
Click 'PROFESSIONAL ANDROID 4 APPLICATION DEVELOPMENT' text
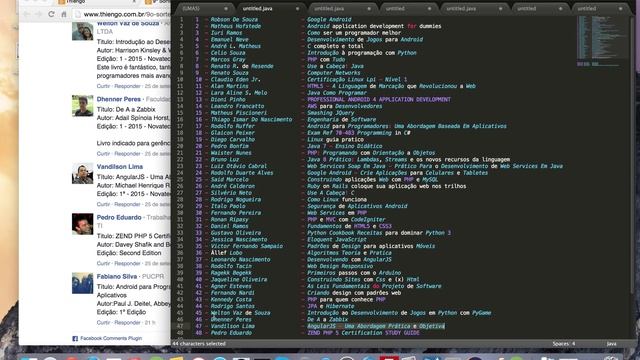pyautogui.click(x=379, y=100)
